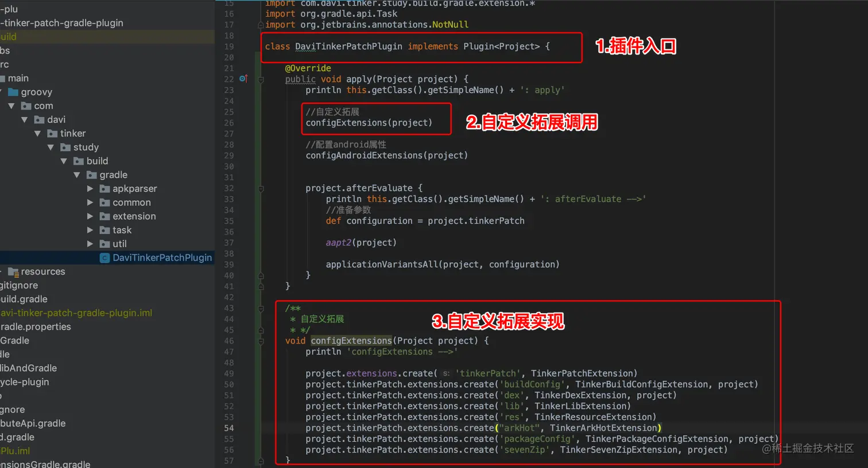
Task: Select the main folder row
Action: [x=107, y=79]
